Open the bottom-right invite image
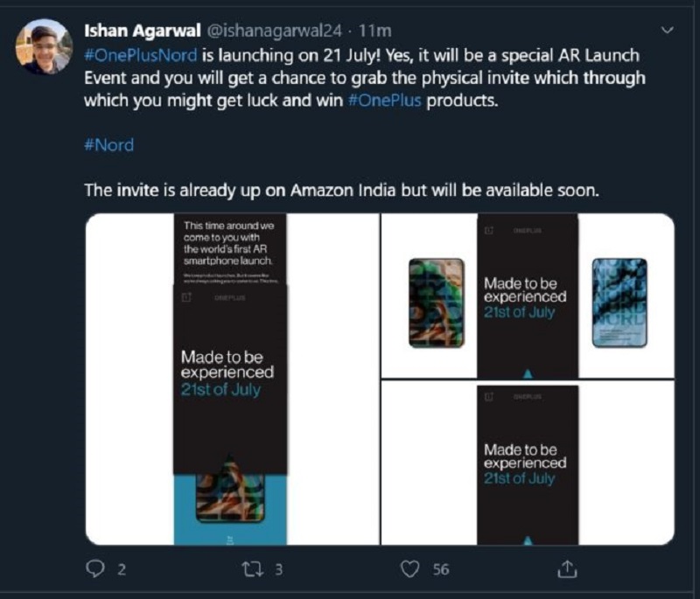The width and height of the screenshot is (700, 599). pyautogui.click(x=528, y=464)
